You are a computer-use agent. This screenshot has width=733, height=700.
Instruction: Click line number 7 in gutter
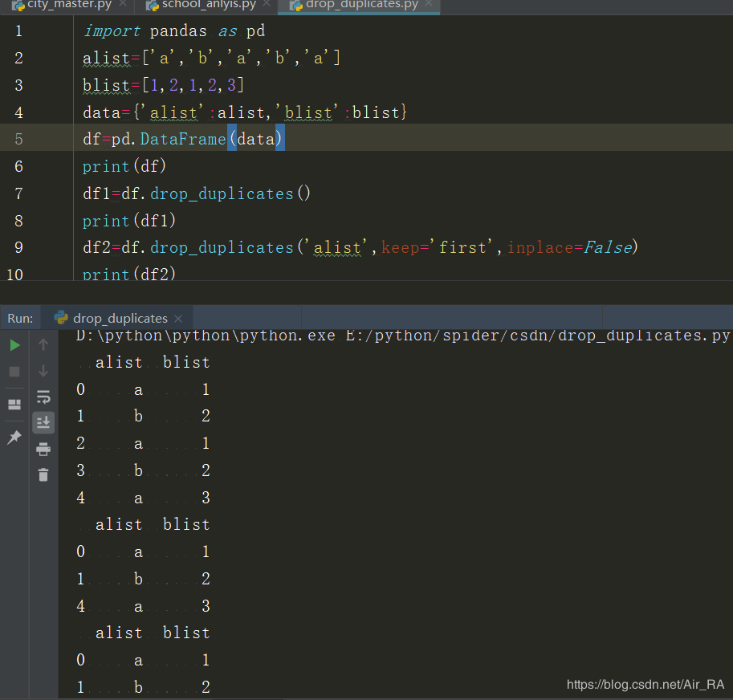pos(18,193)
